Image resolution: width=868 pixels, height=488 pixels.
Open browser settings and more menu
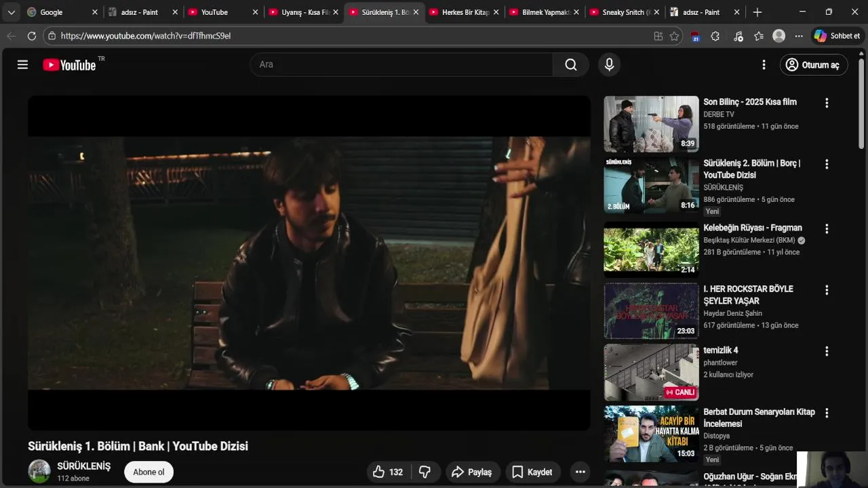click(799, 36)
